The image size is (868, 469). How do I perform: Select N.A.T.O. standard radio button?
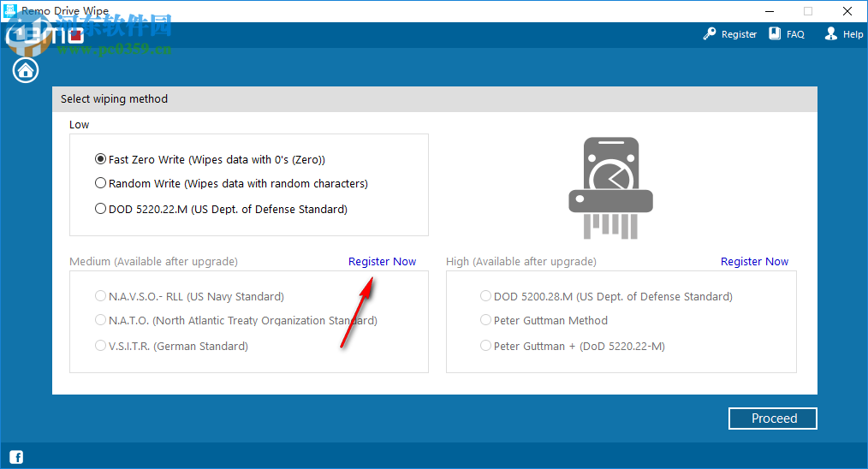coord(100,319)
